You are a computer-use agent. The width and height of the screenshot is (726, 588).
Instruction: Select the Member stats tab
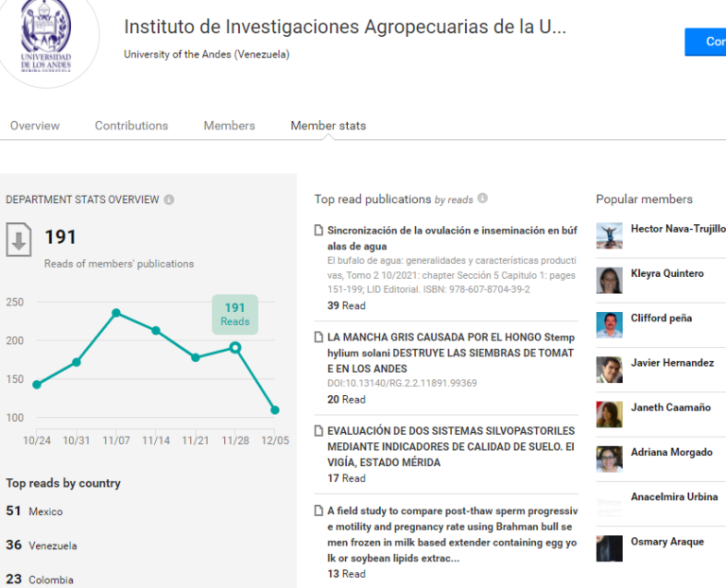(x=328, y=126)
